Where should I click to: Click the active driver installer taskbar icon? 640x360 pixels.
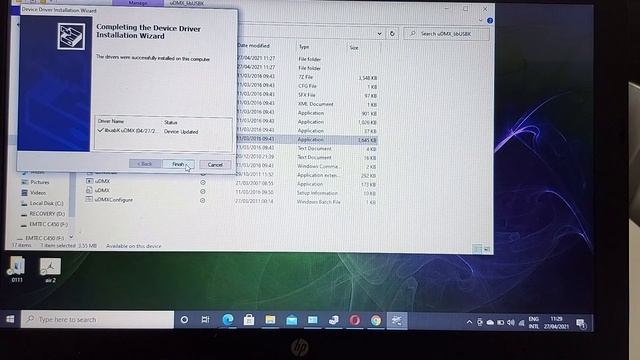(397, 321)
